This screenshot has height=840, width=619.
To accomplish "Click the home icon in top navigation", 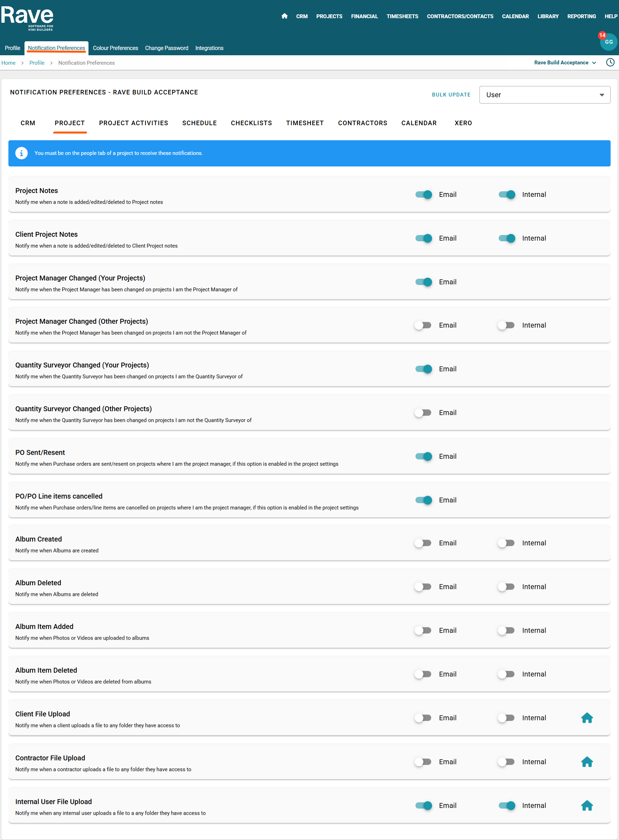I will 284,16.
